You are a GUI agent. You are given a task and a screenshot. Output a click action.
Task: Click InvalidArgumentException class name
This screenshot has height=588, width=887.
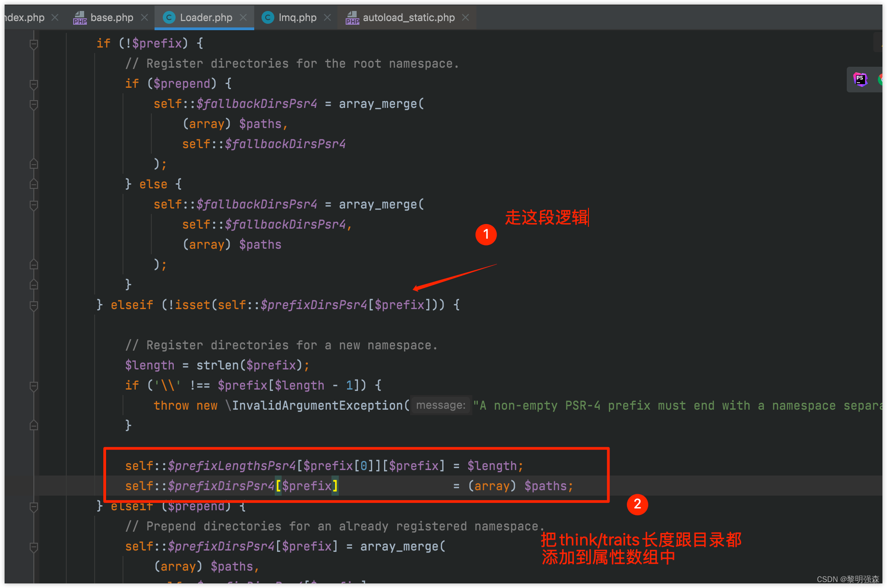pos(317,406)
